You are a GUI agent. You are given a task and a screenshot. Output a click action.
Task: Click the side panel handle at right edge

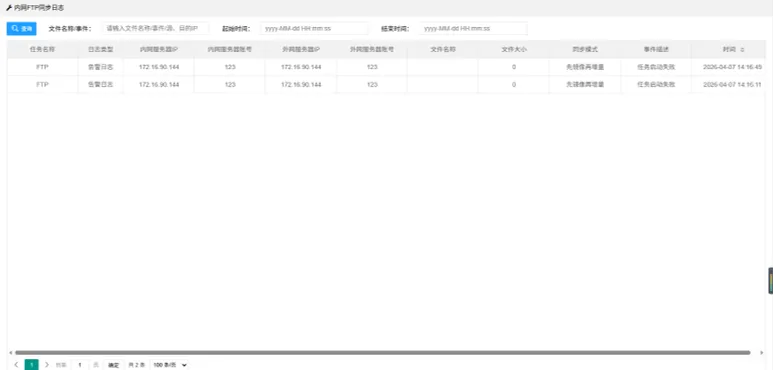[771, 281]
